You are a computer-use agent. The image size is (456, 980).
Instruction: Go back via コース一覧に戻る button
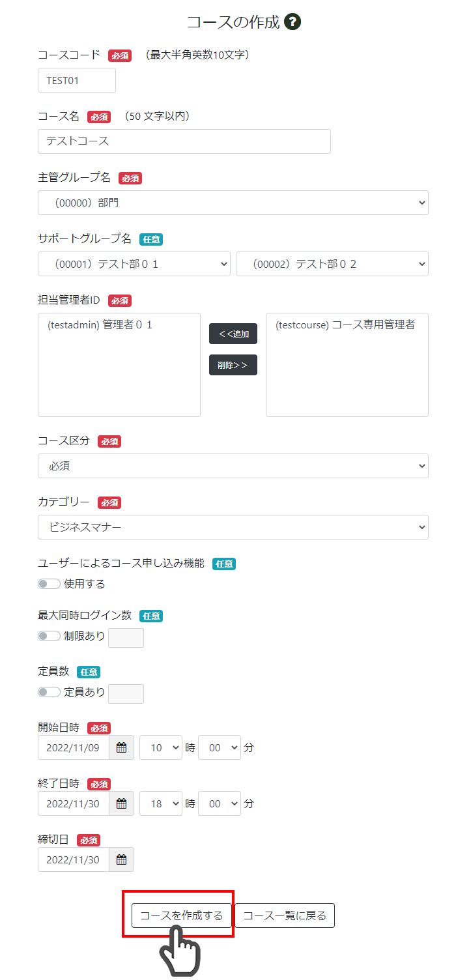[285, 915]
